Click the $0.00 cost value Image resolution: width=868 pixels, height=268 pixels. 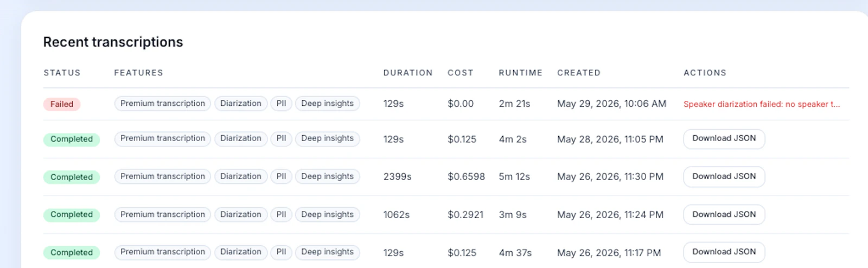pyautogui.click(x=461, y=104)
